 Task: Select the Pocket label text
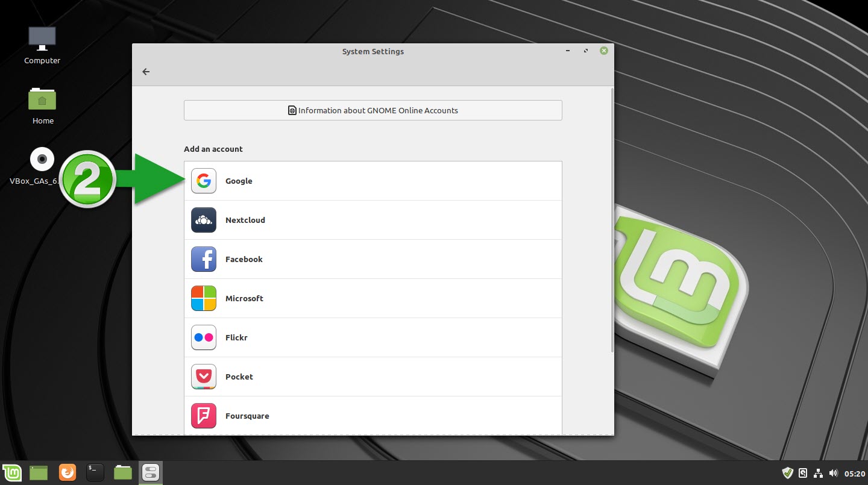(x=239, y=377)
